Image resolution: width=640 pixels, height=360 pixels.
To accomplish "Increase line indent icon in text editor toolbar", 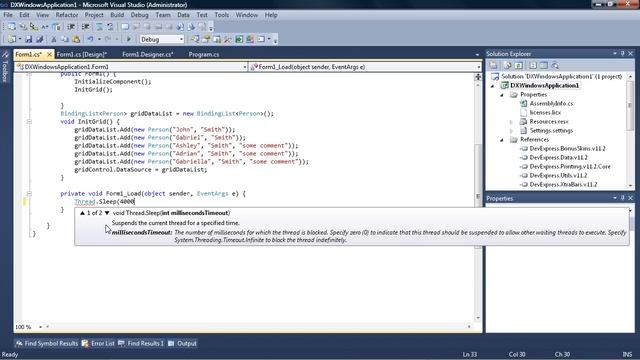I will [x=85, y=27].
